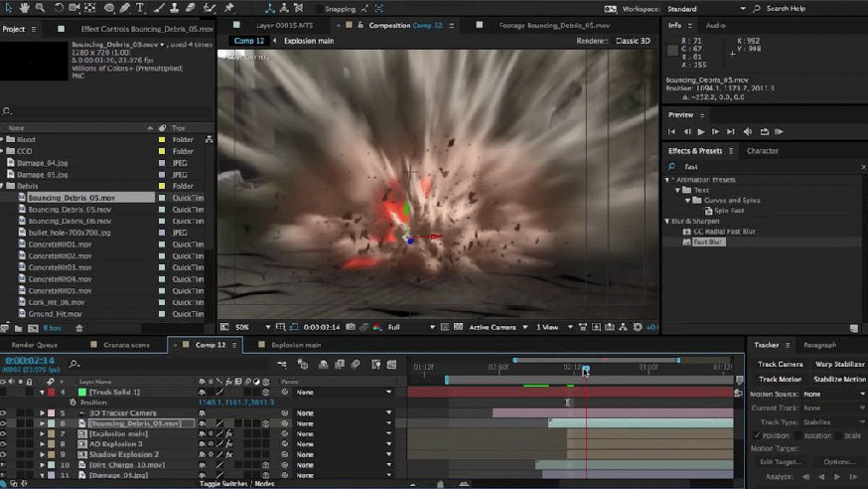Screen dimensions: 868x489
Task: Open the Character panel tab
Action: tap(763, 151)
